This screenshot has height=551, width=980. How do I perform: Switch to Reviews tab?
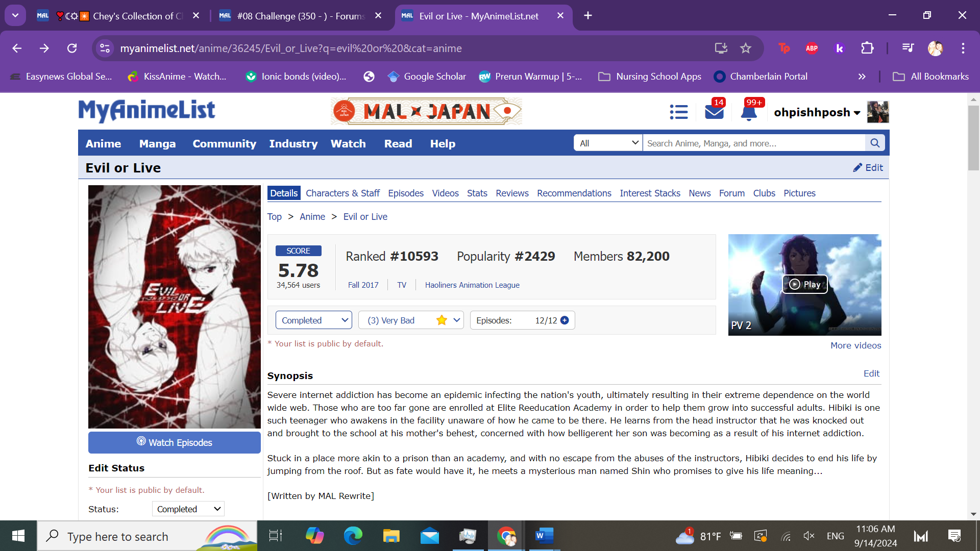pos(512,193)
